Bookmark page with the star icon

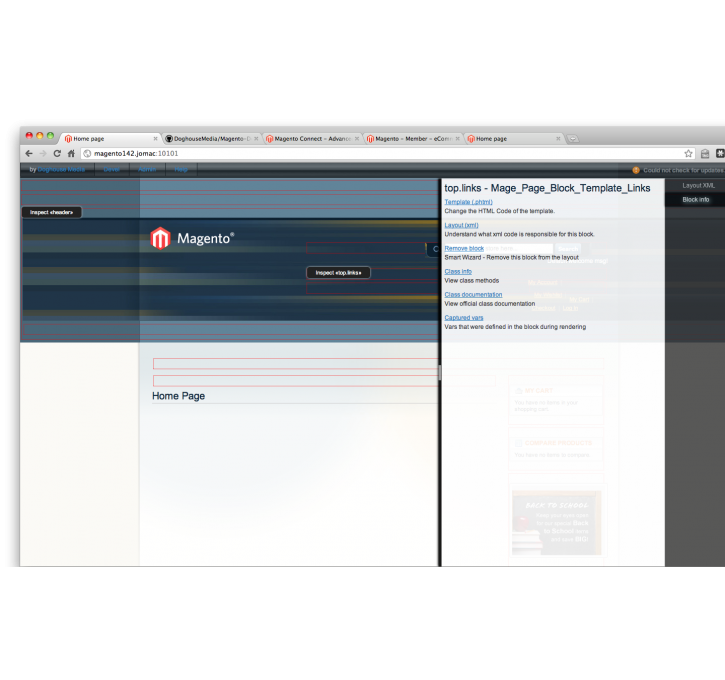(688, 153)
